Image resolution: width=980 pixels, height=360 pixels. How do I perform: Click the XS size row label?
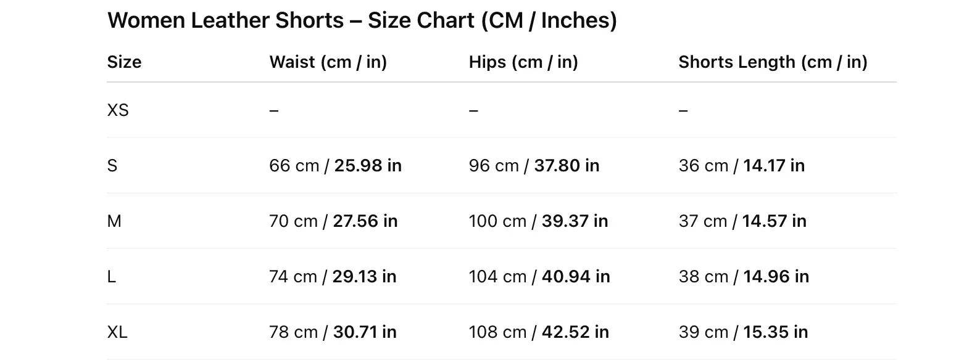click(x=118, y=110)
